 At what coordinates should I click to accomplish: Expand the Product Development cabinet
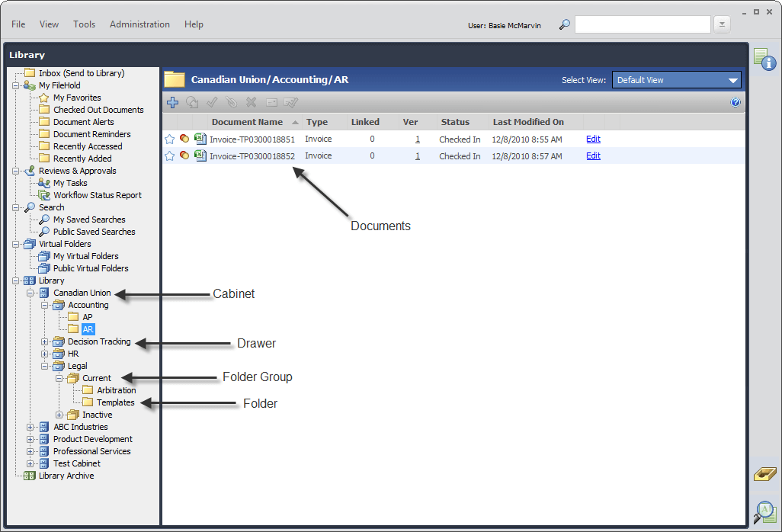tap(30, 439)
